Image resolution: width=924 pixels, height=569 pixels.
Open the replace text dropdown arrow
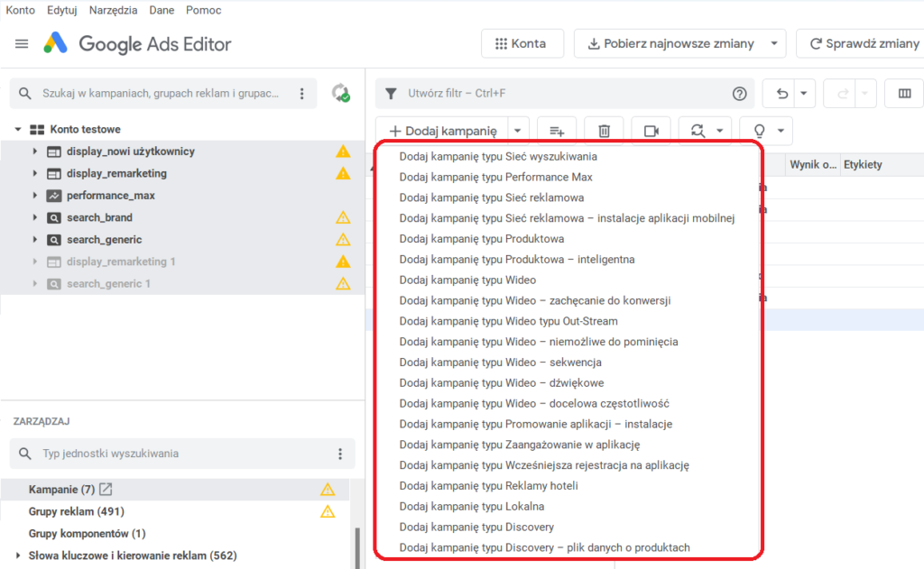pos(719,131)
